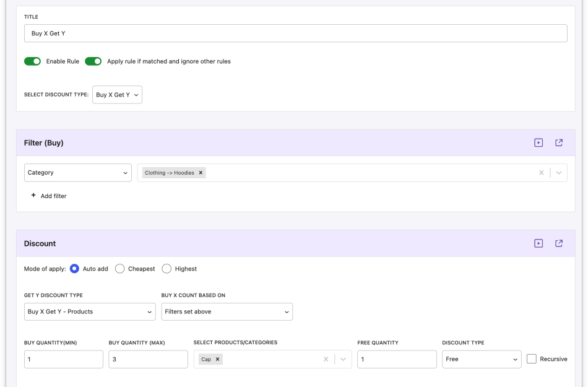The image size is (588, 387).
Task: Remove the Cap product tag
Action: (218, 359)
